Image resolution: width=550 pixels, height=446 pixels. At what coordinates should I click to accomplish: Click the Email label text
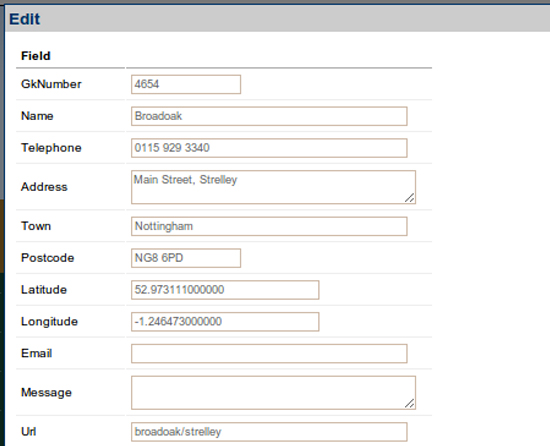tap(36, 353)
